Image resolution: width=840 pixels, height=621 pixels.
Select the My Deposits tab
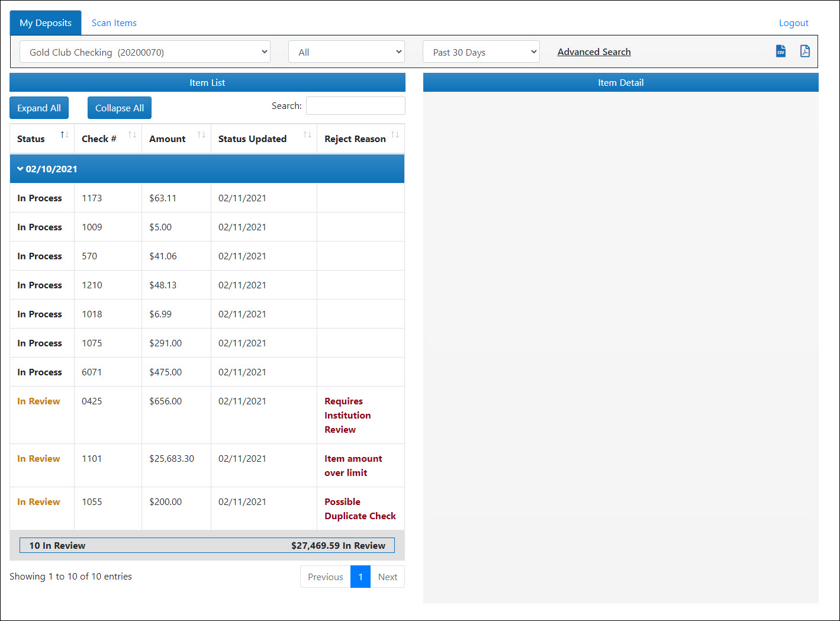click(x=46, y=23)
